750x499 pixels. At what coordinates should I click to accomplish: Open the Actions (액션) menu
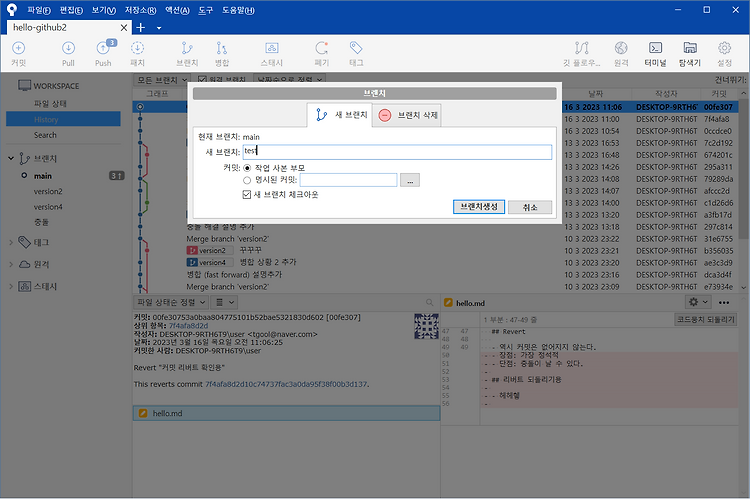click(177, 10)
